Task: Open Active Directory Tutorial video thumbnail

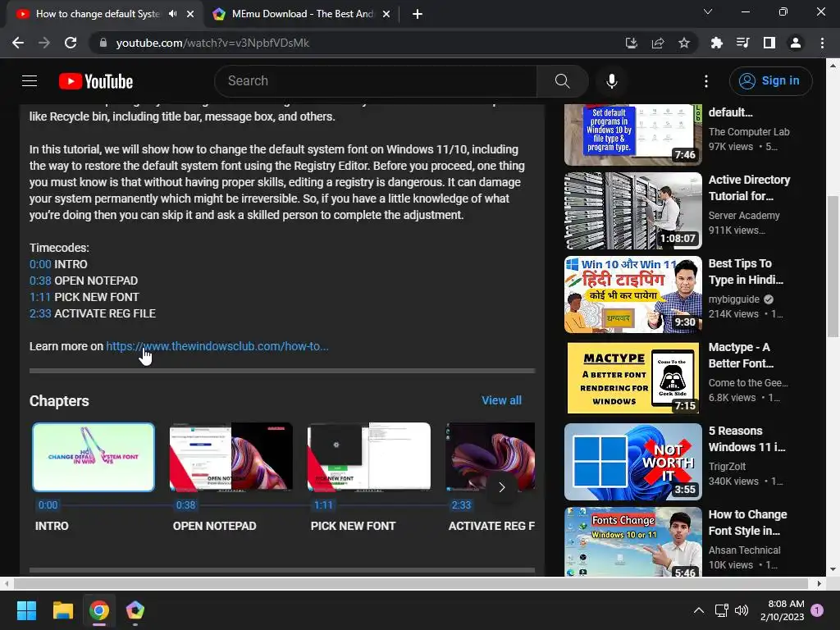Action: tap(633, 211)
